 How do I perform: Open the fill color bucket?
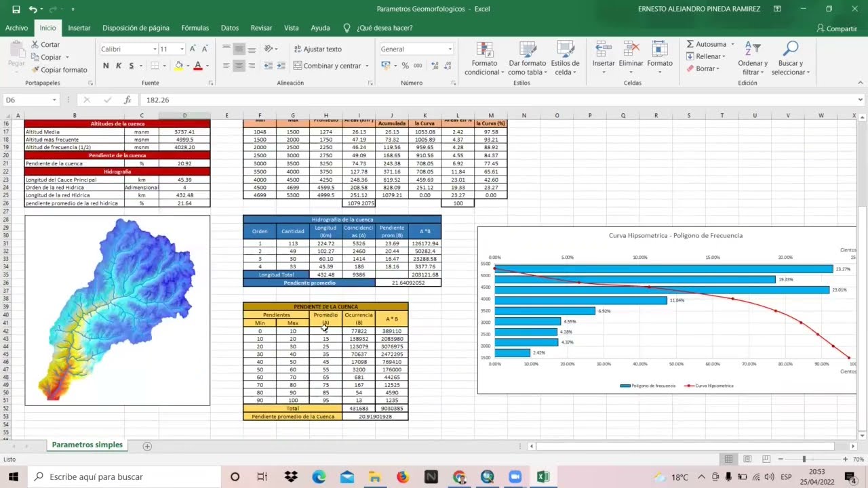pyautogui.click(x=178, y=66)
